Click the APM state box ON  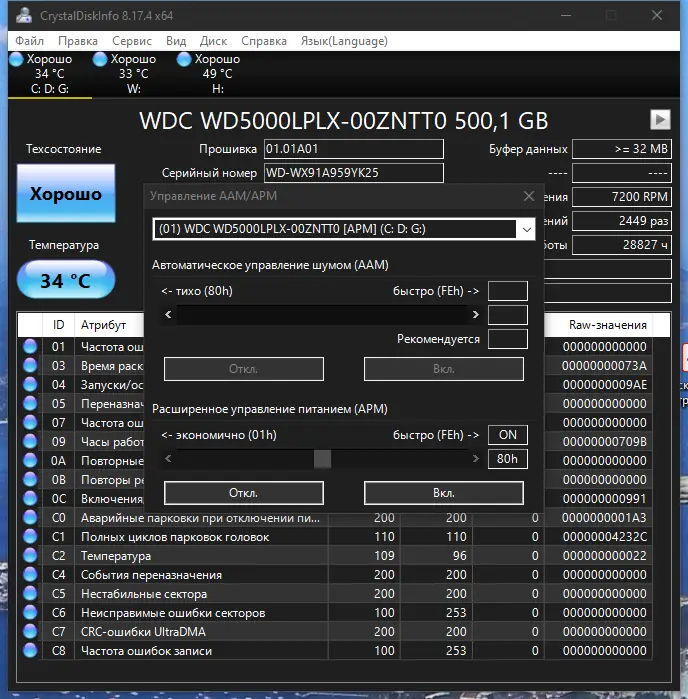(x=508, y=435)
